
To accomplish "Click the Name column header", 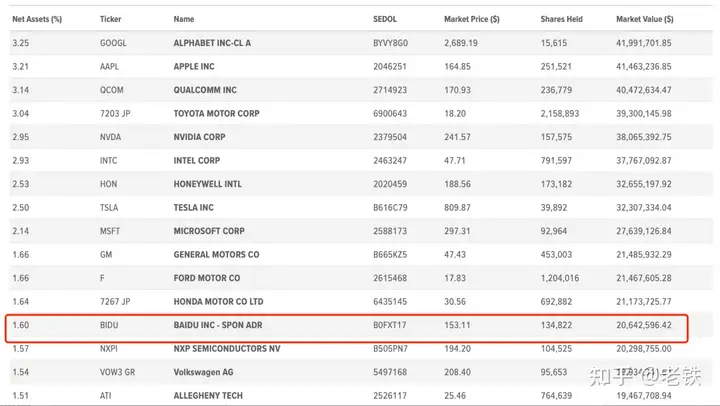I will [x=184, y=19].
